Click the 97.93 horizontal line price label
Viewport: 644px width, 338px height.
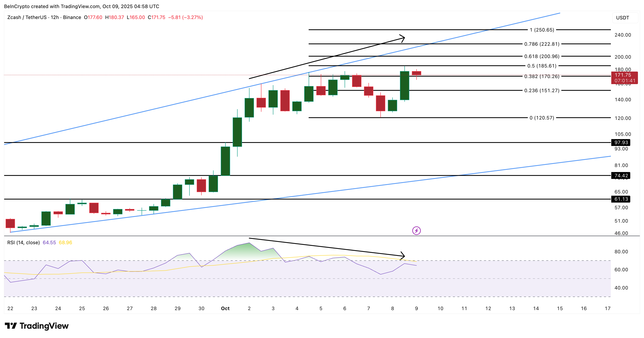[621, 142]
